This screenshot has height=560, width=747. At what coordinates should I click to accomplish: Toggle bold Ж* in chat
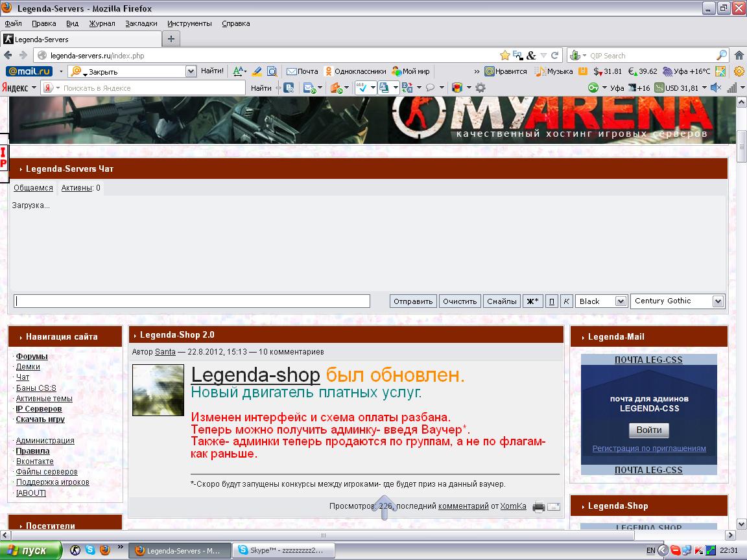click(532, 301)
